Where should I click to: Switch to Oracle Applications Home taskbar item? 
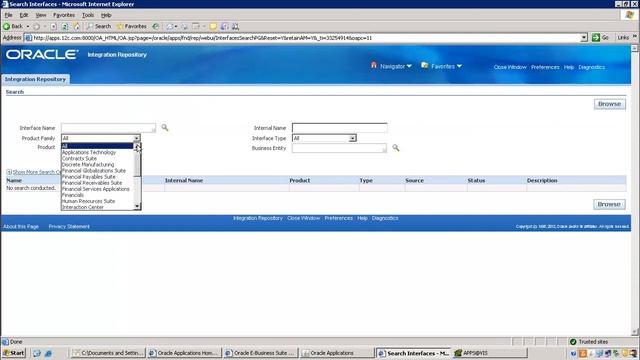(x=184, y=353)
